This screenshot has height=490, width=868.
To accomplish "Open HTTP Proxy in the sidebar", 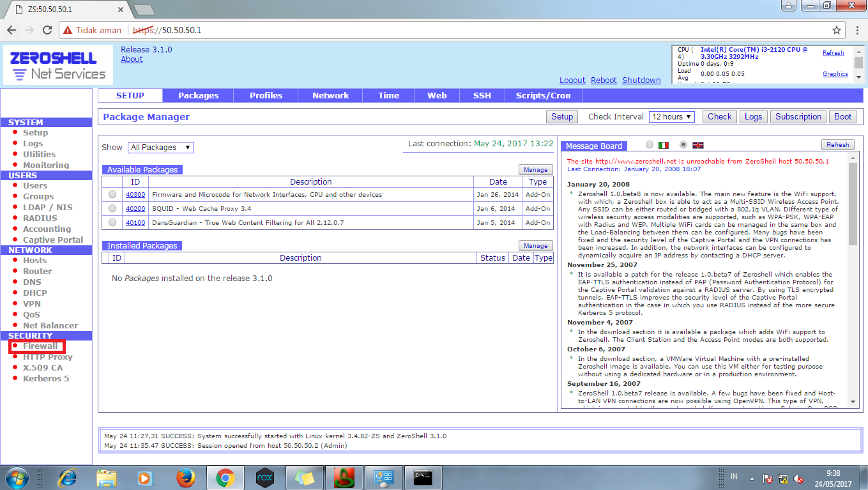I will [x=48, y=357].
